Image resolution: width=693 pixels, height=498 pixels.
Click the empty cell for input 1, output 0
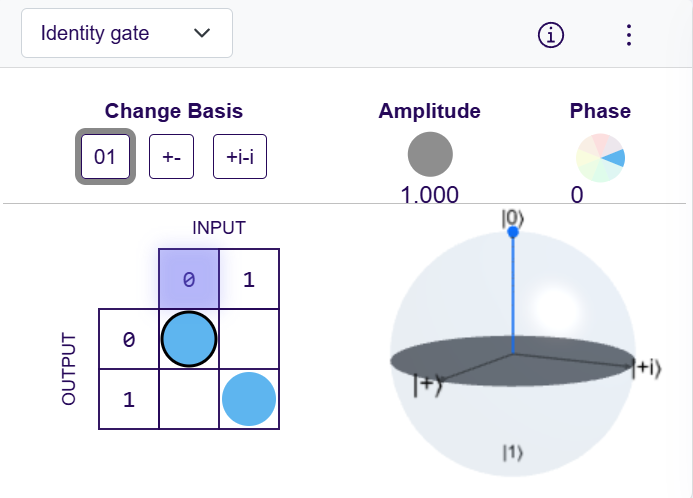[248, 339]
